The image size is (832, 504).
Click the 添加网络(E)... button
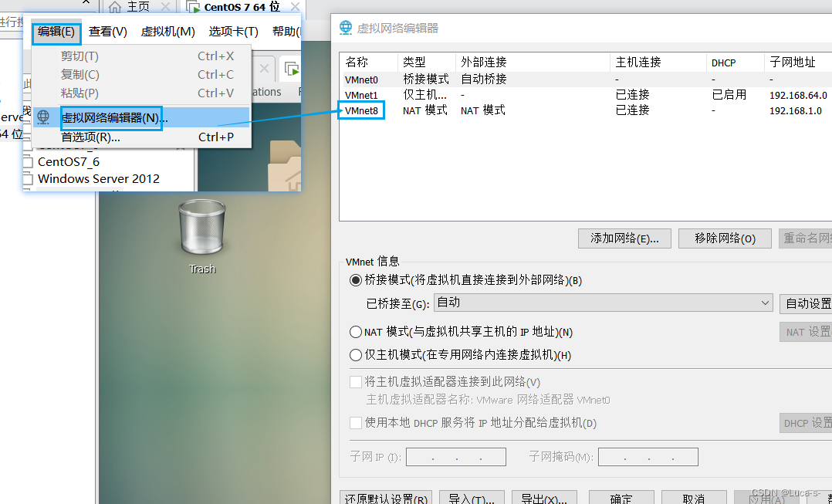(624, 238)
